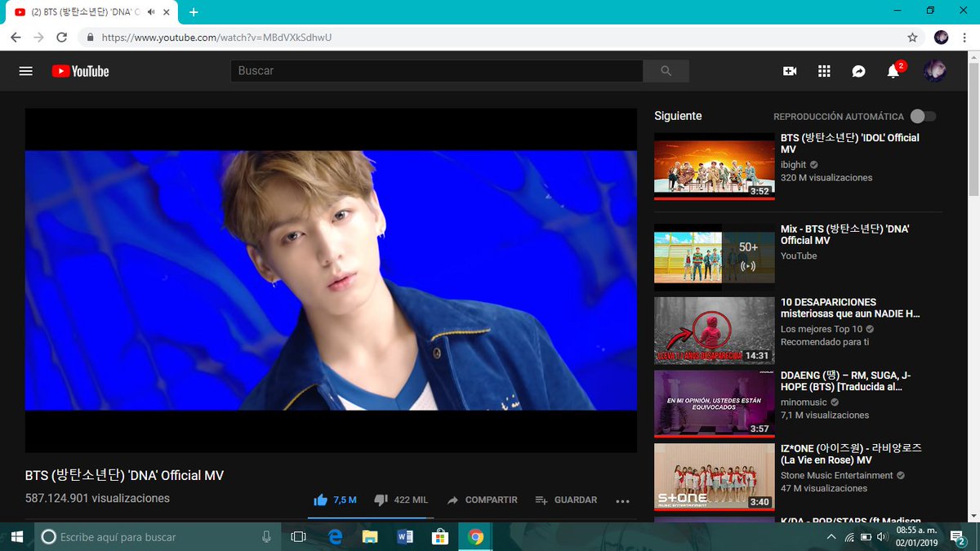The height and width of the screenshot is (551, 980).
Task: Reload the current page
Action: pyautogui.click(x=61, y=38)
